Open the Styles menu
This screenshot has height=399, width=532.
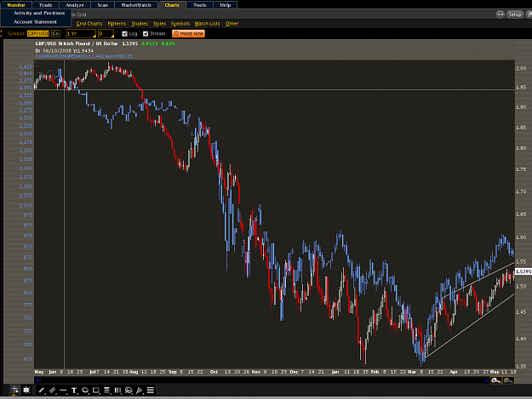[159, 23]
